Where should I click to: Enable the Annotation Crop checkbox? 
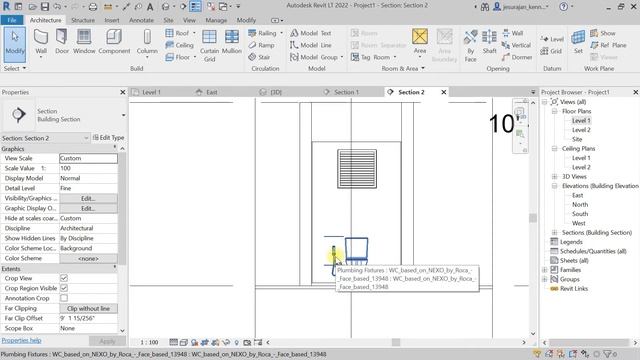click(x=64, y=298)
